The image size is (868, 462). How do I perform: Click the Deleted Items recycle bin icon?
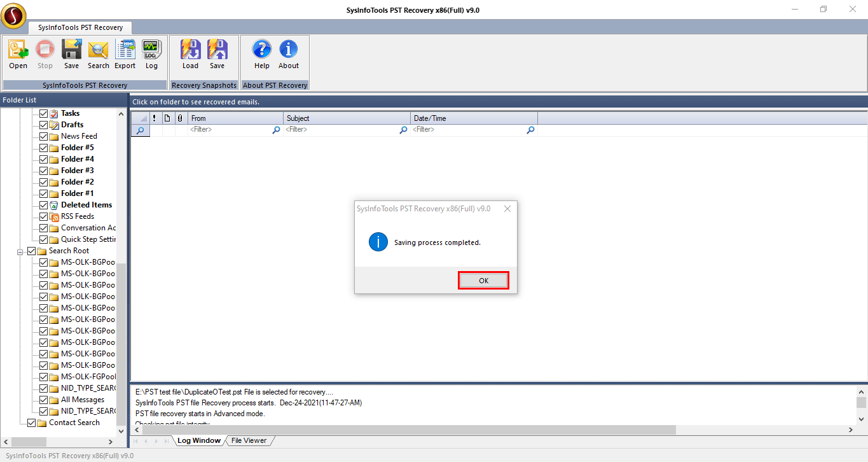(54, 205)
